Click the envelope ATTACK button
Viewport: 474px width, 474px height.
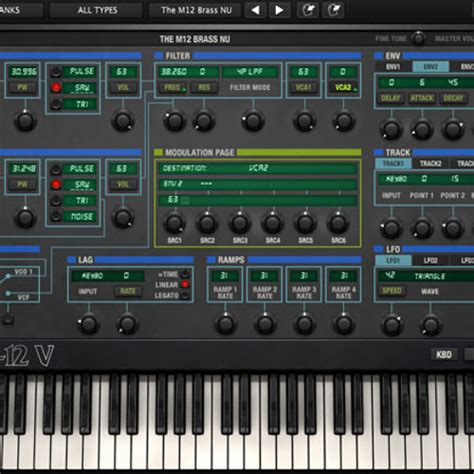tap(422, 98)
